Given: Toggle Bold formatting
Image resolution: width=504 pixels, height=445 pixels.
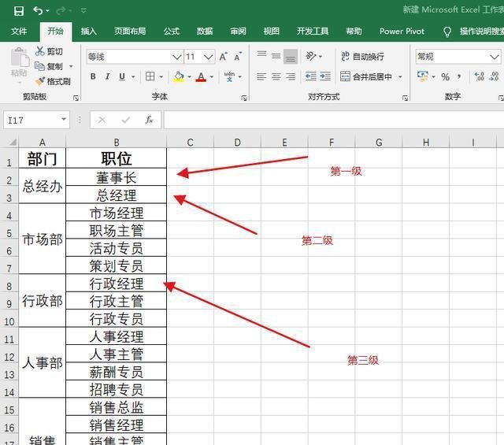Looking at the screenshot, I should 93,76.
